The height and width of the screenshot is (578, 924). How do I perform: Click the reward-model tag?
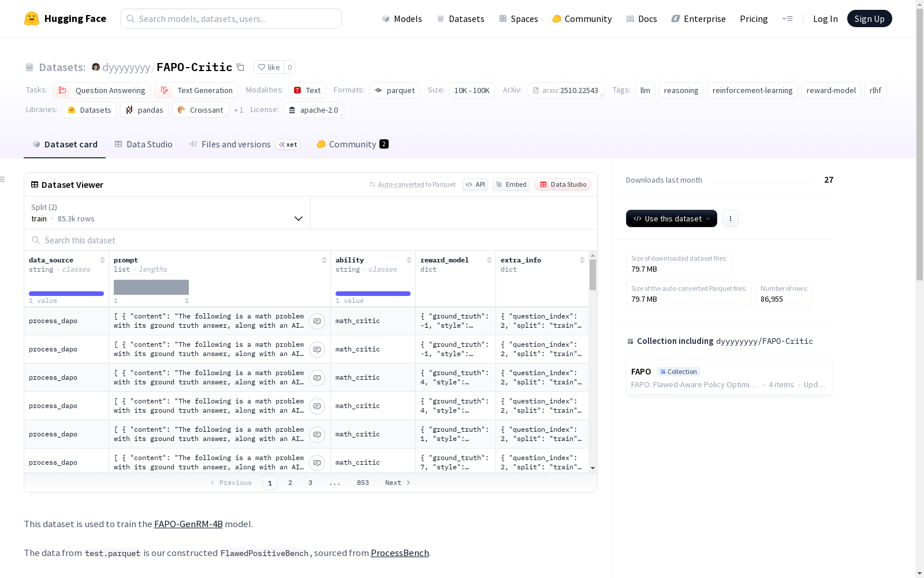(831, 90)
